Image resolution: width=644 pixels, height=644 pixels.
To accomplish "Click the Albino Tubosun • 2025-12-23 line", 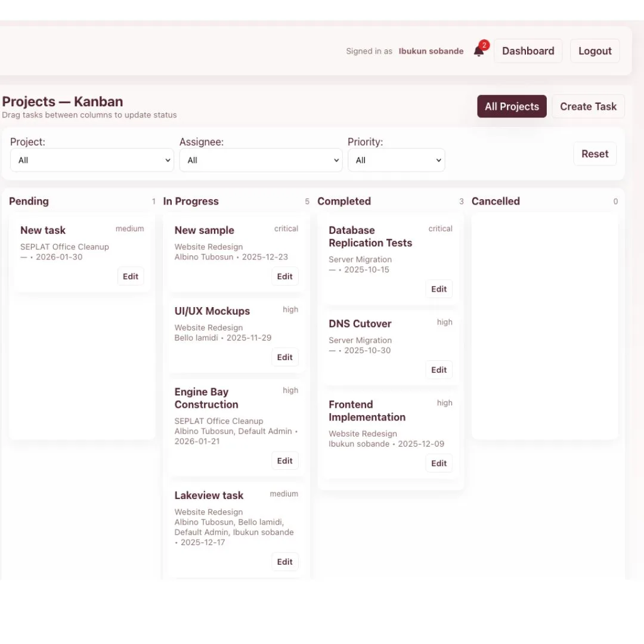I will (x=231, y=257).
